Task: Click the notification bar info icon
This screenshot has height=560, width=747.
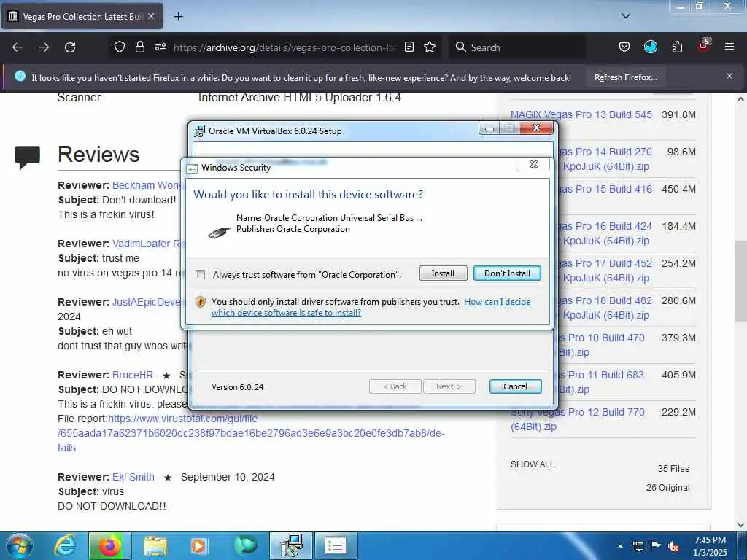Action: 20,76
